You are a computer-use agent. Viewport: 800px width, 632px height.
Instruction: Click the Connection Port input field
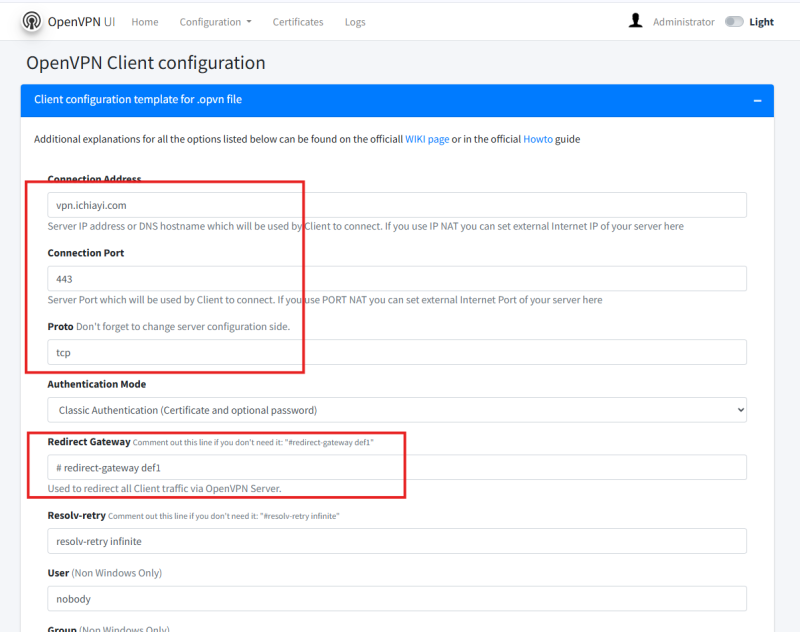(x=397, y=279)
